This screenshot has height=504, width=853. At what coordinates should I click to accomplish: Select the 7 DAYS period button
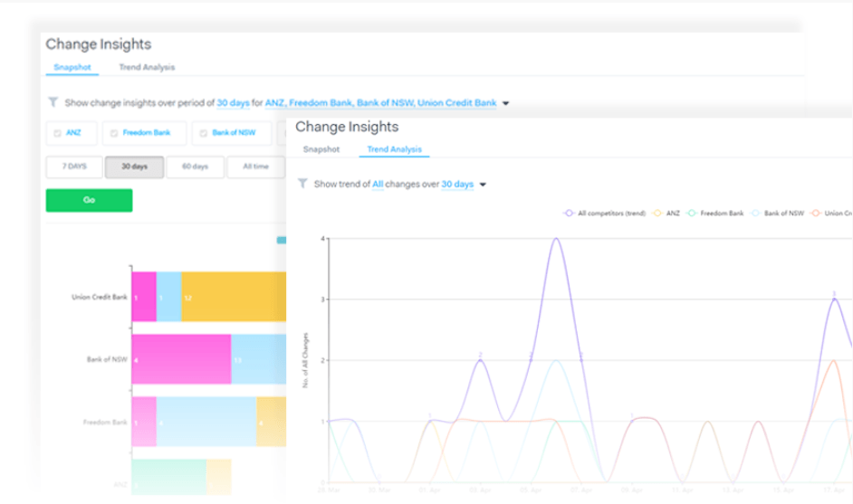(x=74, y=166)
